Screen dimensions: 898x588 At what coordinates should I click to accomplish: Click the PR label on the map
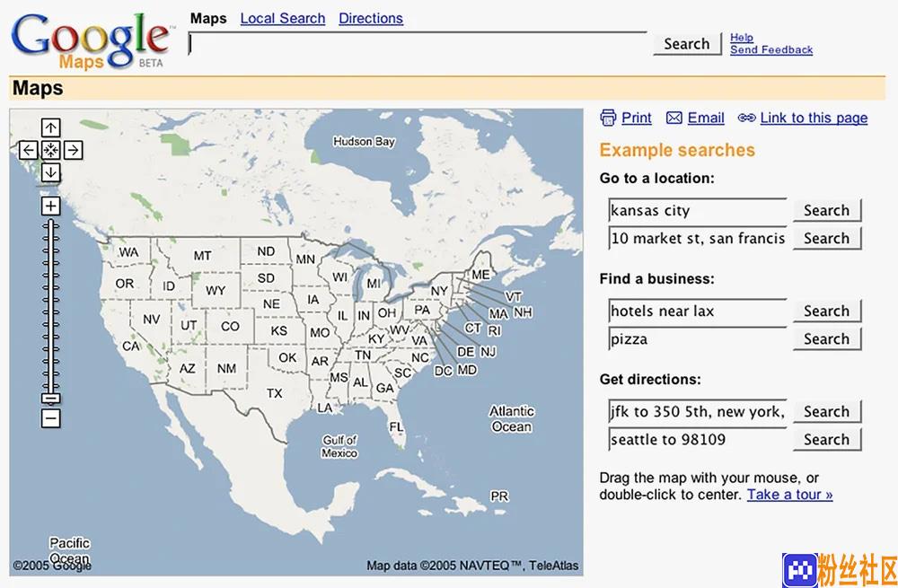(499, 496)
